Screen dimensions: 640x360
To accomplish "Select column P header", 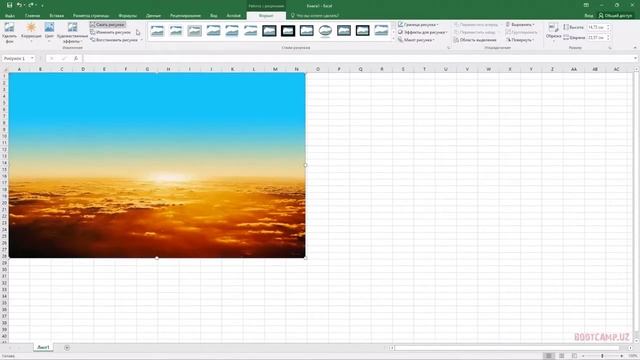I will pos(339,69).
